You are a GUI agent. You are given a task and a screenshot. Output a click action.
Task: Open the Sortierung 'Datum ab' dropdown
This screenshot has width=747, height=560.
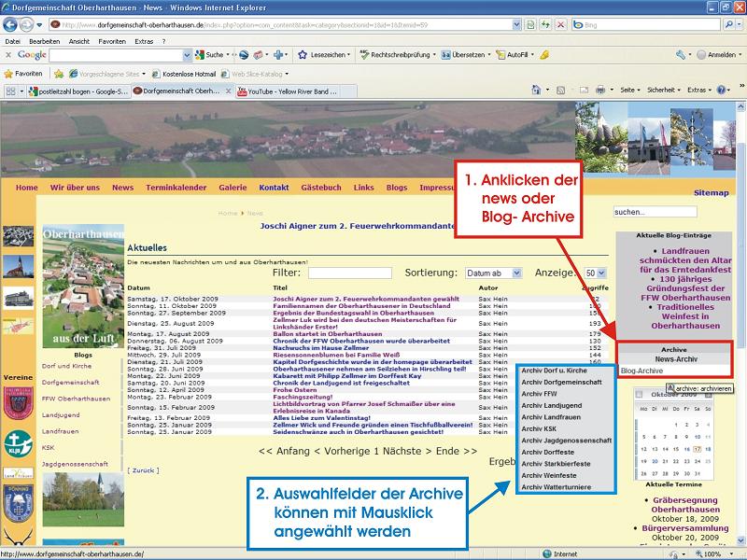tap(517, 273)
